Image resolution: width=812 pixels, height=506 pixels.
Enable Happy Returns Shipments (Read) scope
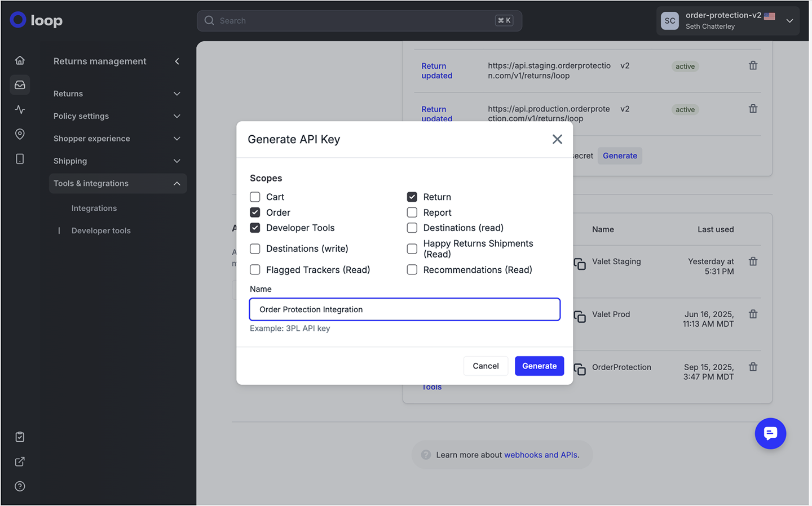[x=412, y=248]
